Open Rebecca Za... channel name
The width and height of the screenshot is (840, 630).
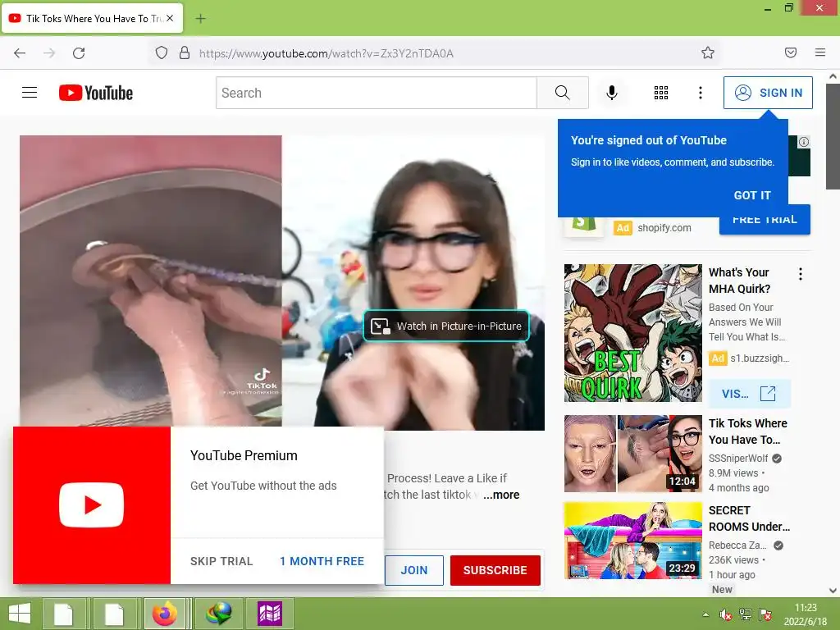pos(737,545)
